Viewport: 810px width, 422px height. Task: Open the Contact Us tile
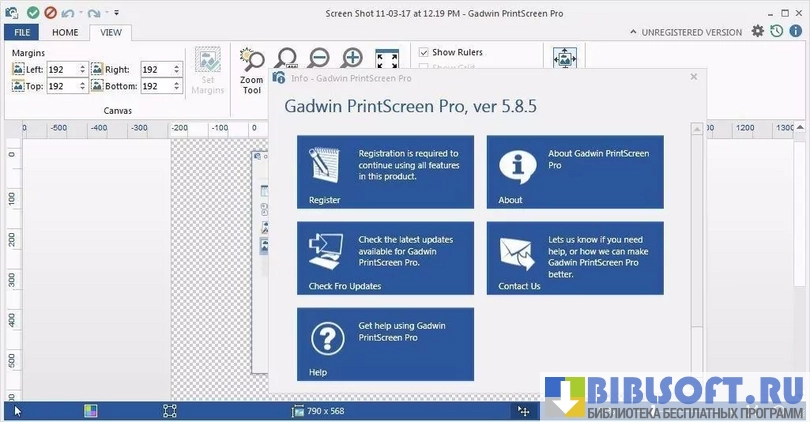574,258
